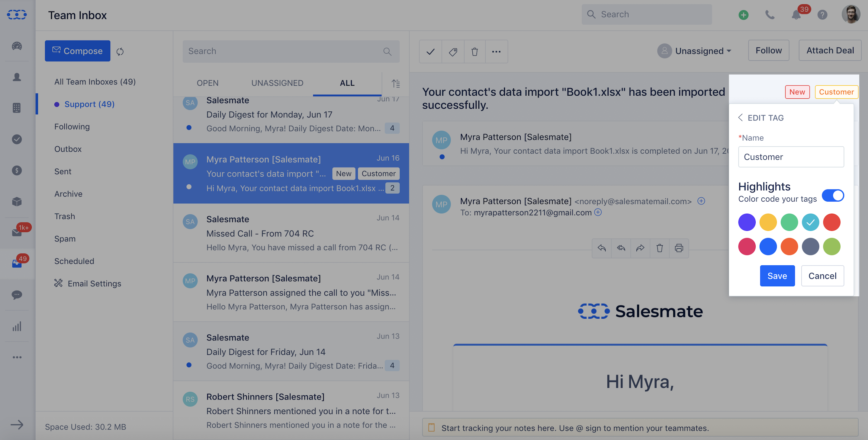The height and width of the screenshot is (440, 868).
Task: Switch to the OPEN tab
Action: point(207,83)
